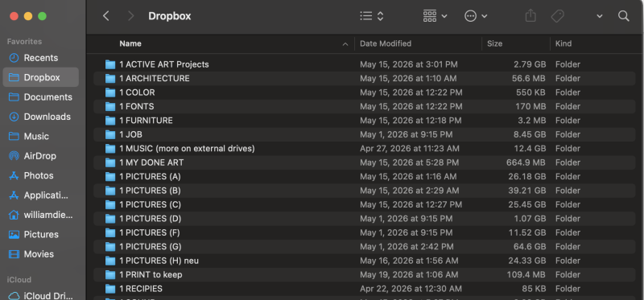Click the 56.6 MB size value
The image size is (644, 300).
coord(529,78)
